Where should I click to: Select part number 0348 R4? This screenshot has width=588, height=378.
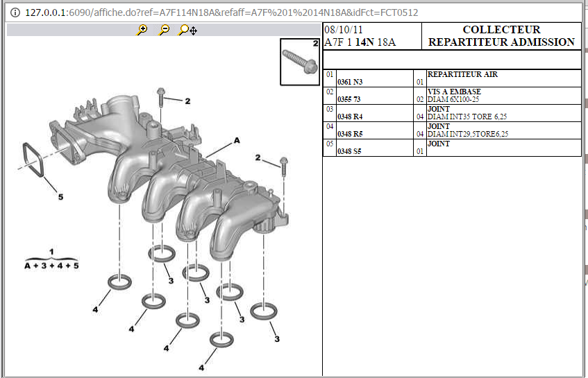350,117
